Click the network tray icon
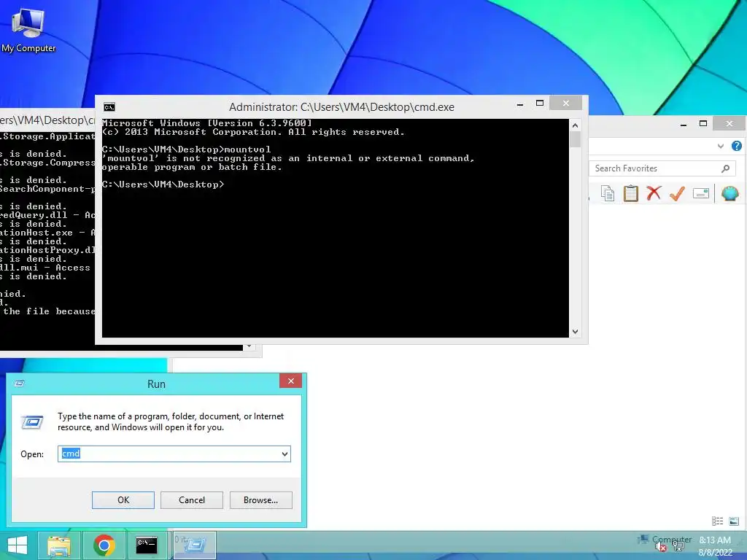Viewport: 747px width, 560px height. 678,547
